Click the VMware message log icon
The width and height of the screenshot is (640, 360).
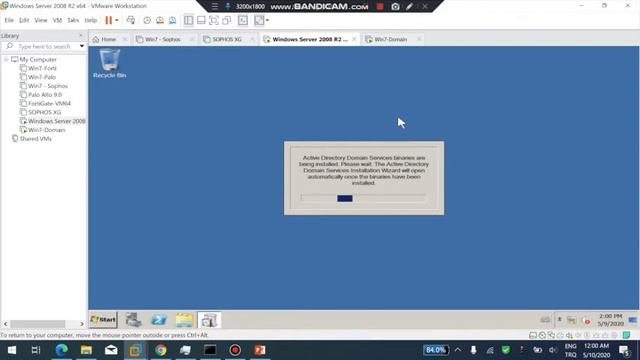click(x=627, y=335)
